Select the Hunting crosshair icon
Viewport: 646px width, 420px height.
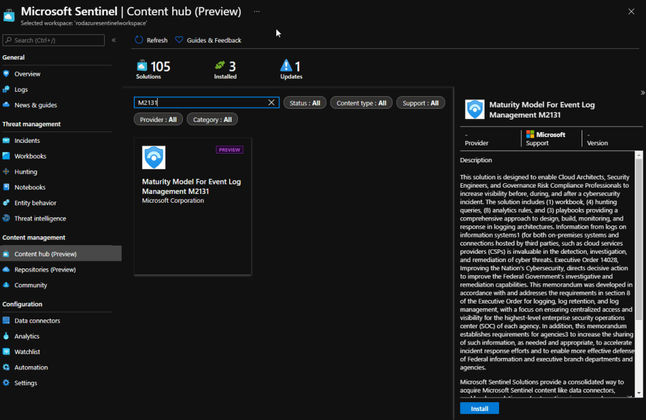pos(6,171)
